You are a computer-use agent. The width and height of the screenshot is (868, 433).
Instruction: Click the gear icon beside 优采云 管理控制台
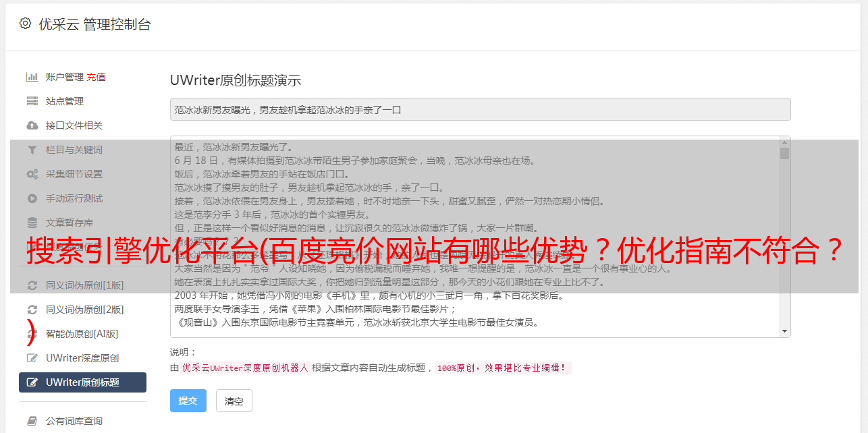(x=25, y=24)
